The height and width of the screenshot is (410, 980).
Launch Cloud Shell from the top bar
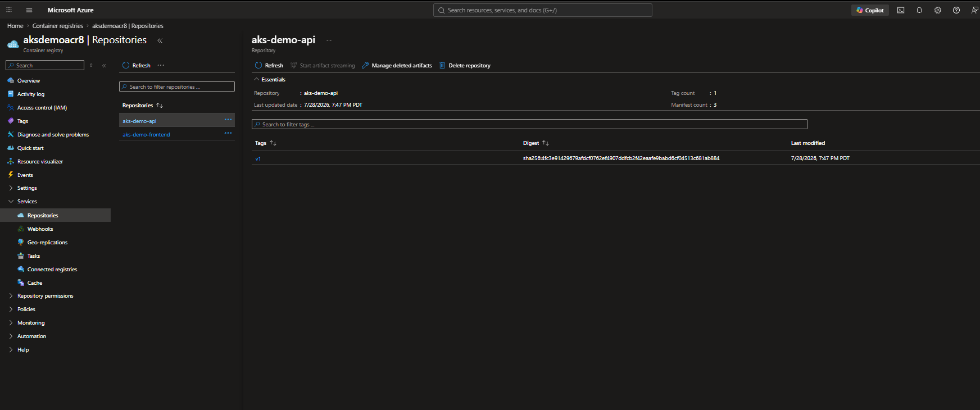[x=901, y=10]
